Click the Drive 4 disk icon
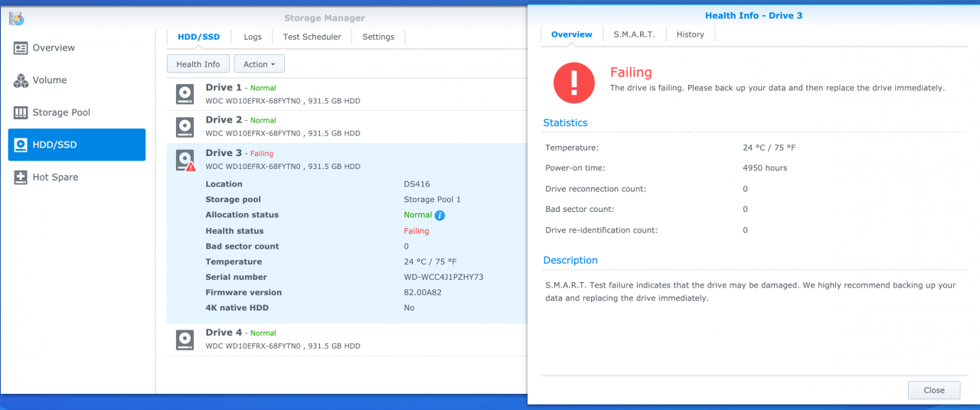The image size is (980, 410). tap(185, 339)
